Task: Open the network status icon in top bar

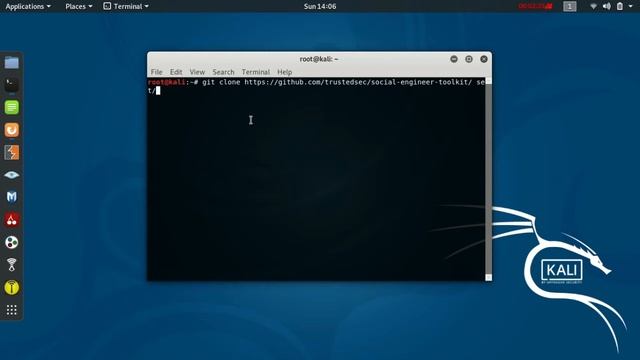Action: [x=593, y=6]
